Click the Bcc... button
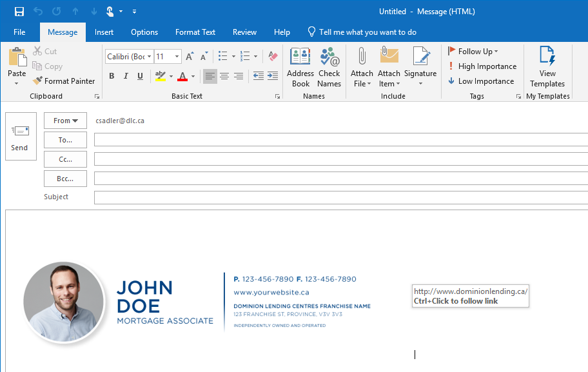This screenshot has width=588, height=372. tap(65, 179)
